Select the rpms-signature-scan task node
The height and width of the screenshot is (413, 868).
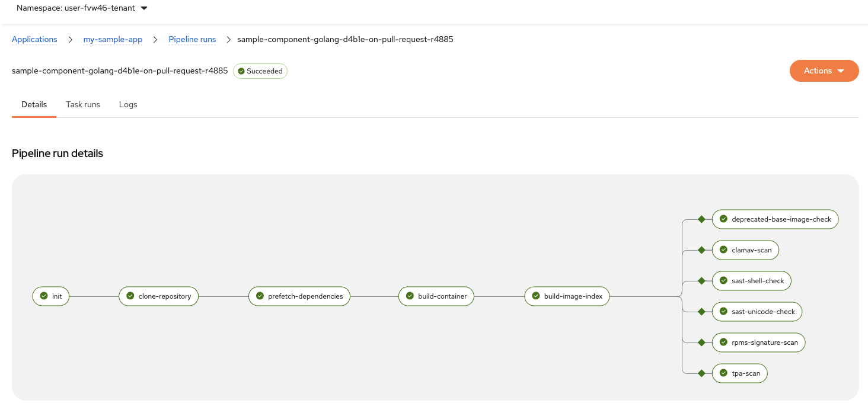[759, 342]
